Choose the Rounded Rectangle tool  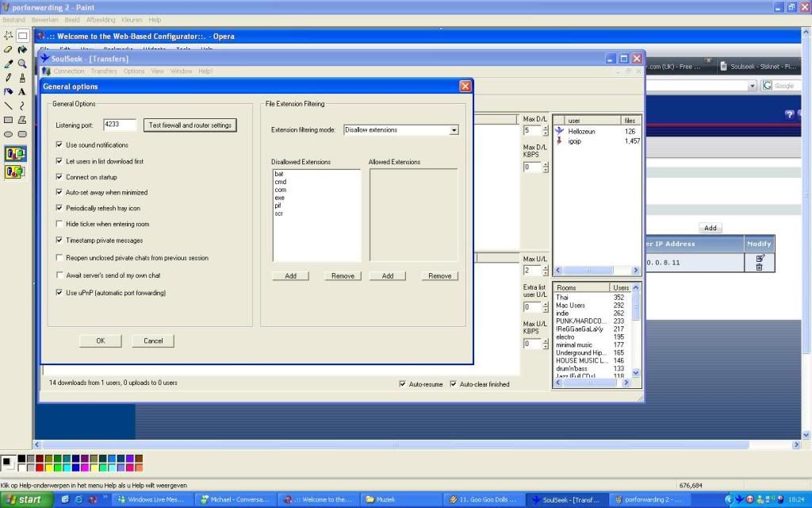[22, 133]
